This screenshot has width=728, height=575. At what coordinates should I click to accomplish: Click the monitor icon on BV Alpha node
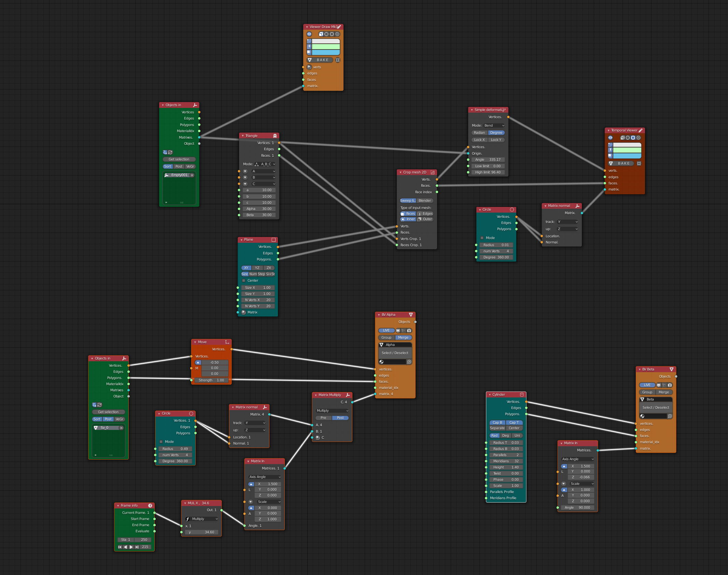coord(398,331)
